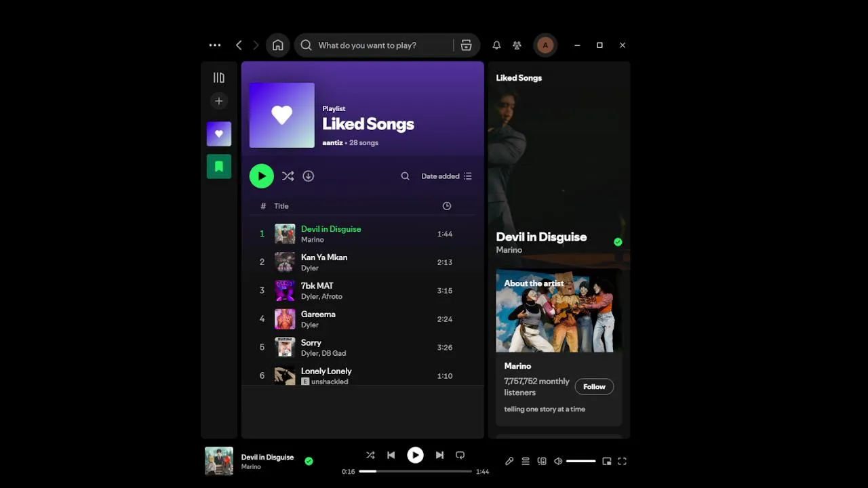Toggle the liked checkmark in bottom bar

pos(309,462)
